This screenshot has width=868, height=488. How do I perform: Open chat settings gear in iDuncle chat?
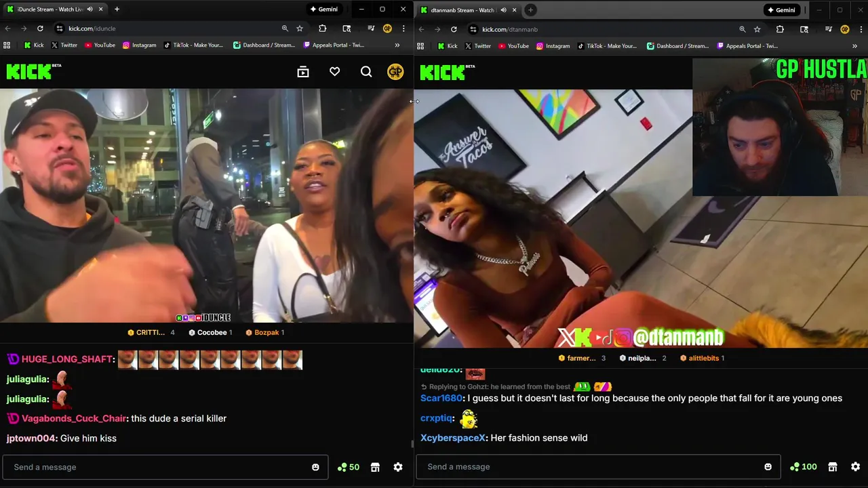click(398, 467)
